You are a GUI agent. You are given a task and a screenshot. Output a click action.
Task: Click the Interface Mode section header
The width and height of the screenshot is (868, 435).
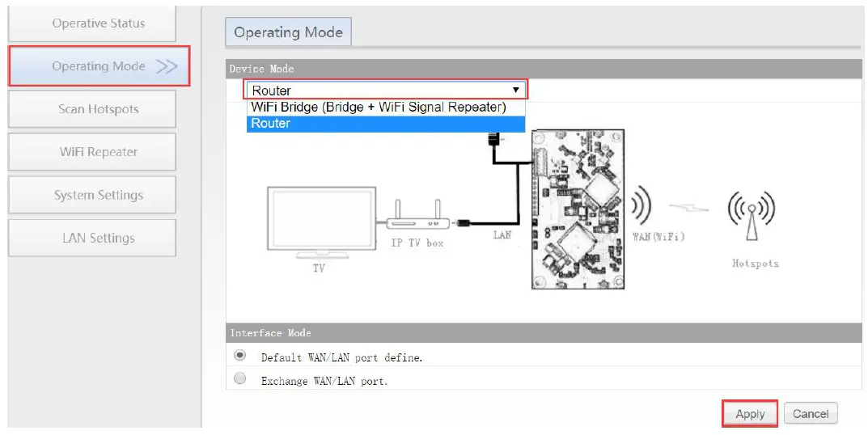[545, 333]
